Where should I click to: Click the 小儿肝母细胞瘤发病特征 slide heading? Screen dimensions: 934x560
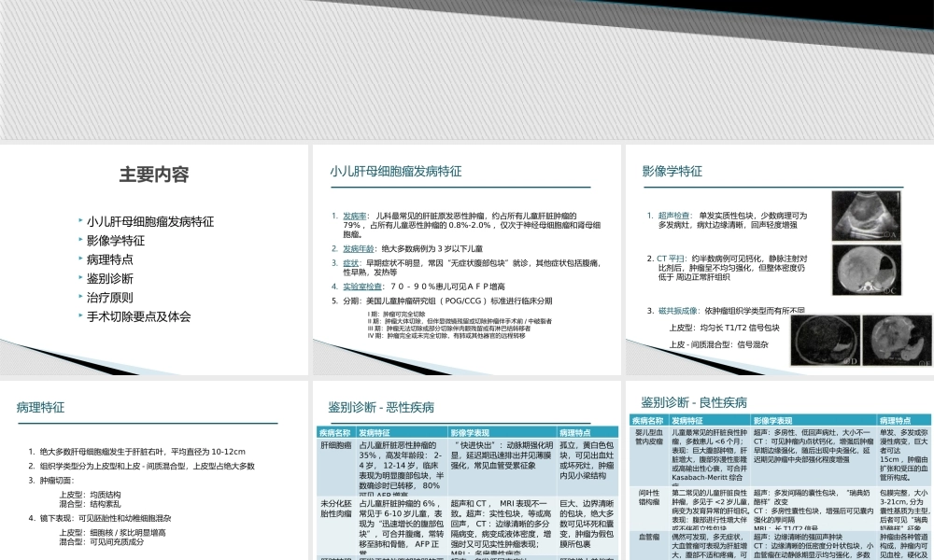pyautogui.click(x=395, y=172)
